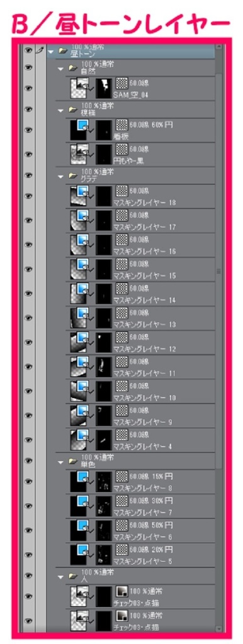
Task: Click tone pattern icon of マスキングレイヤー 15
Action: click(121, 264)
